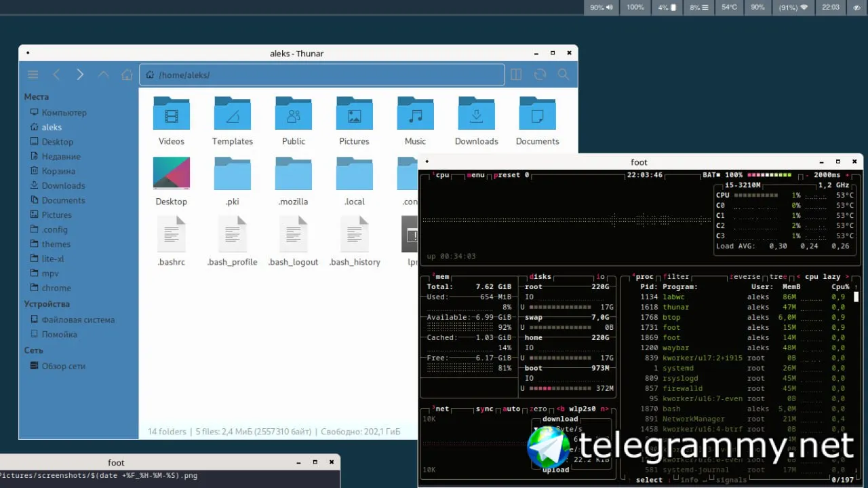Open the btop menu button

pos(477,174)
